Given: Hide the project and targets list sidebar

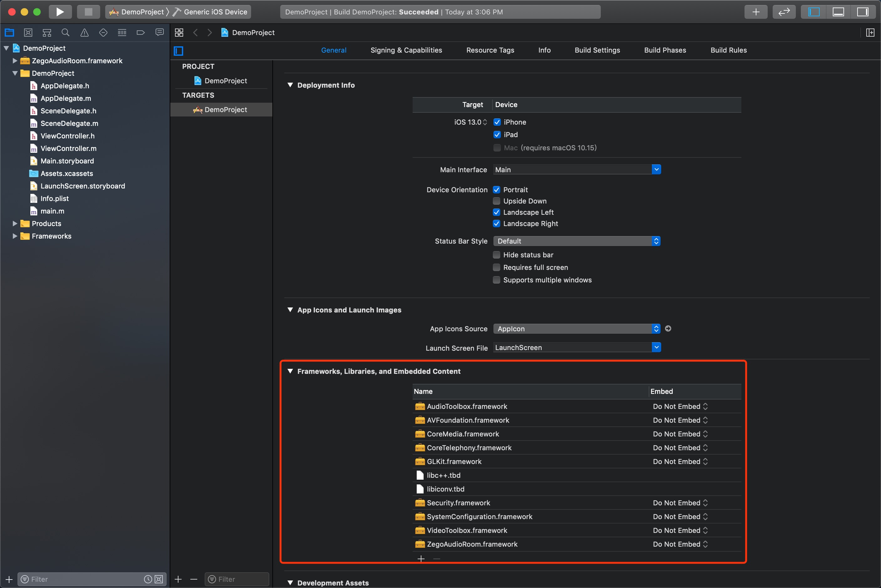Looking at the screenshot, I should coord(178,51).
